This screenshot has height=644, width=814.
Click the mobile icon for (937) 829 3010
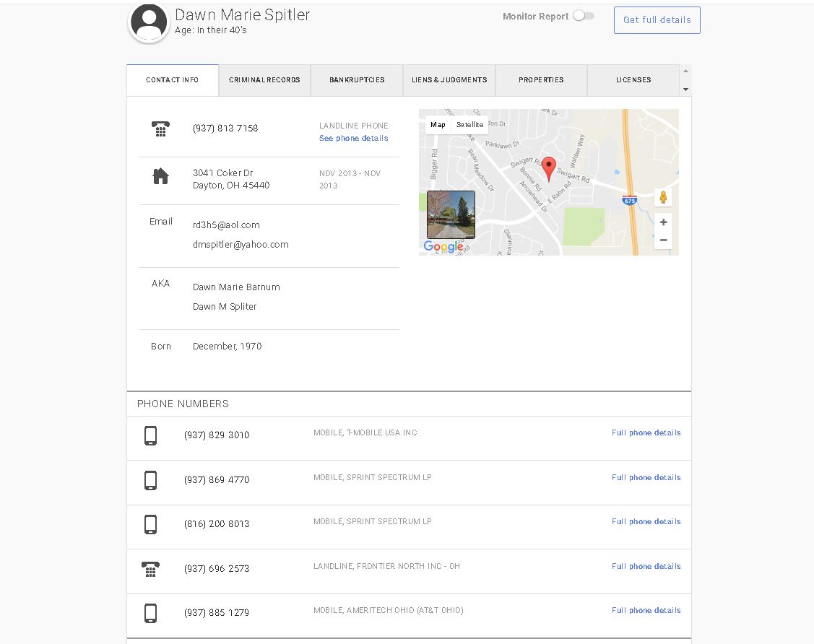point(150,435)
